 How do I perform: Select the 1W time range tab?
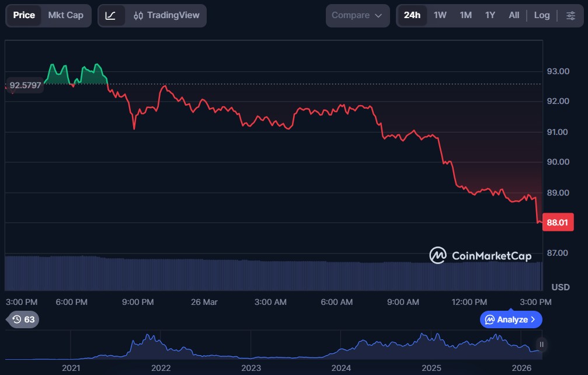[x=440, y=15]
